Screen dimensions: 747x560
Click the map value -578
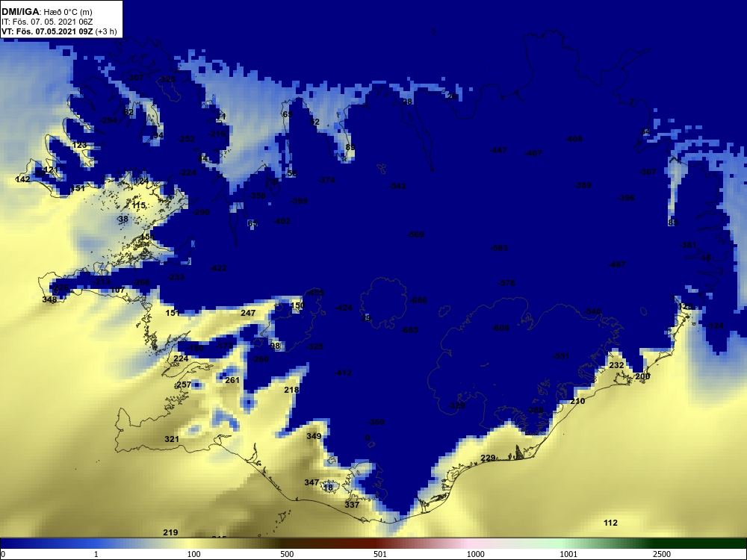coord(506,283)
